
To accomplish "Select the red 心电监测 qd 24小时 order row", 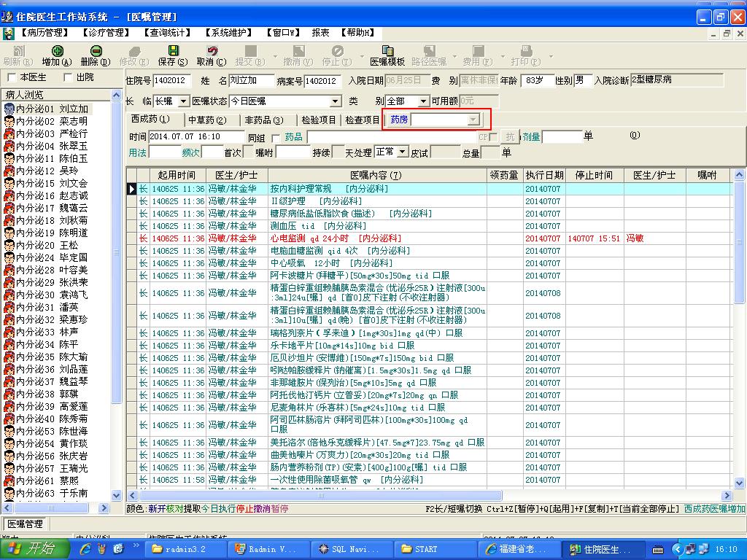I will [429, 238].
